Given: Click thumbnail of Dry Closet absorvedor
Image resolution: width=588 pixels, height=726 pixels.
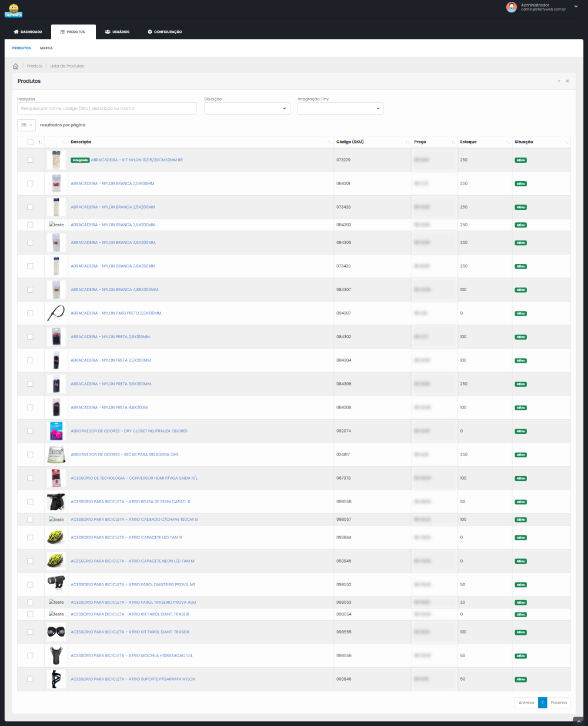Looking at the screenshot, I should click(x=56, y=431).
